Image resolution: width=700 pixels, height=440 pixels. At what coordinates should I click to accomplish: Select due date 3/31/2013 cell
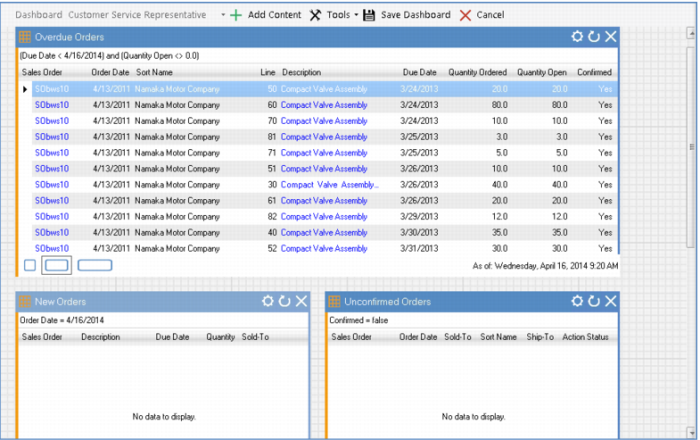click(419, 249)
